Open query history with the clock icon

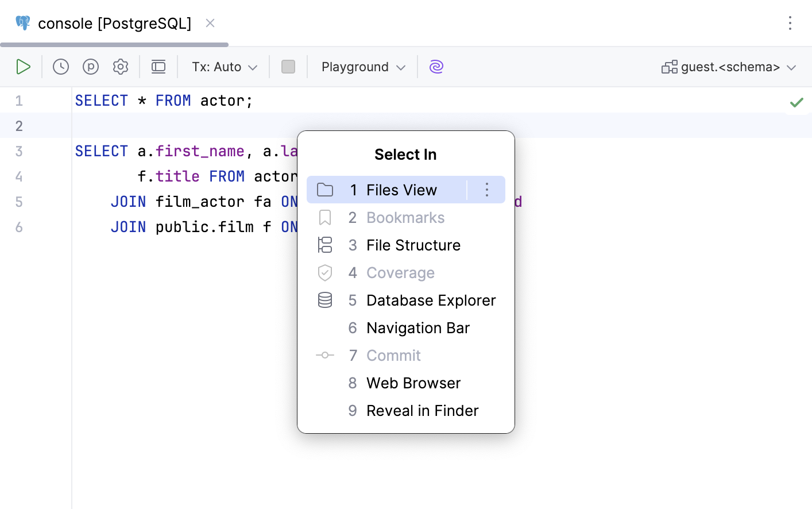(x=60, y=67)
